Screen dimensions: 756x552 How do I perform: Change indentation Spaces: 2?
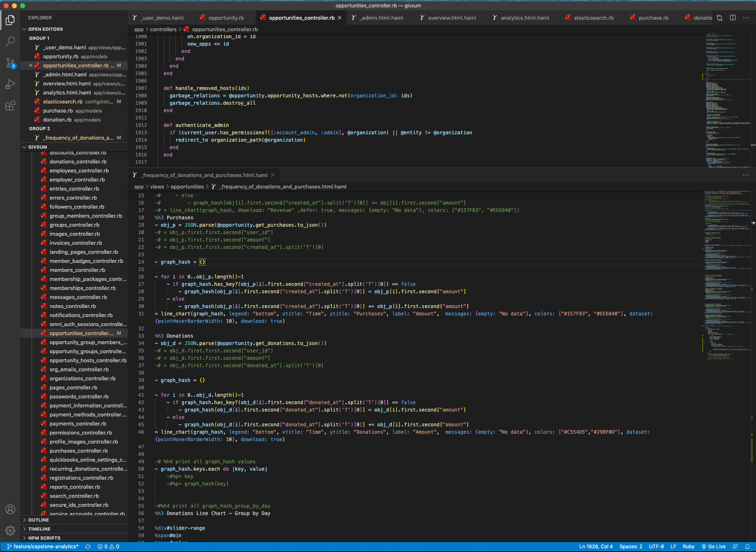point(631,547)
